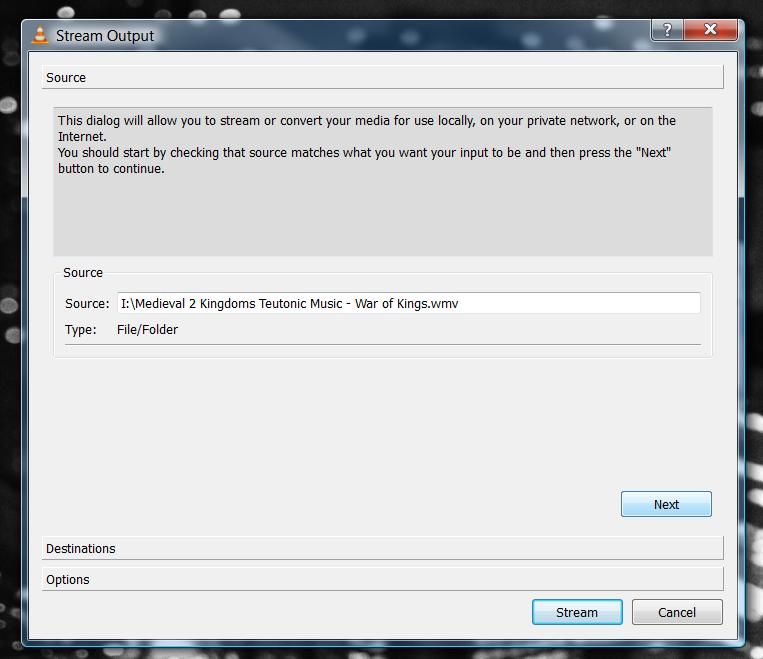This screenshot has height=659, width=763.
Task: Click the "Type:" label
Action: tap(81, 329)
